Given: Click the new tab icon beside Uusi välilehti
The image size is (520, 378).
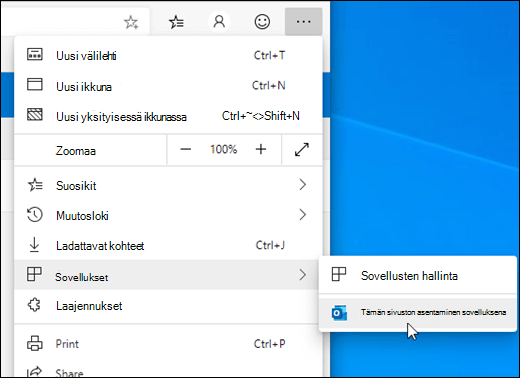Looking at the screenshot, I should (35, 54).
